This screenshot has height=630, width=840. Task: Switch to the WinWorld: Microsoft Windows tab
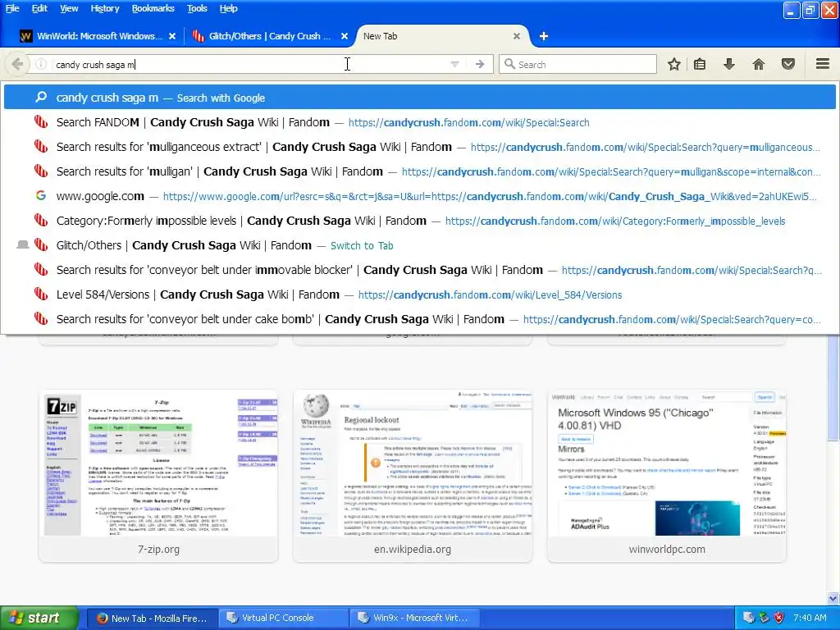98,36
